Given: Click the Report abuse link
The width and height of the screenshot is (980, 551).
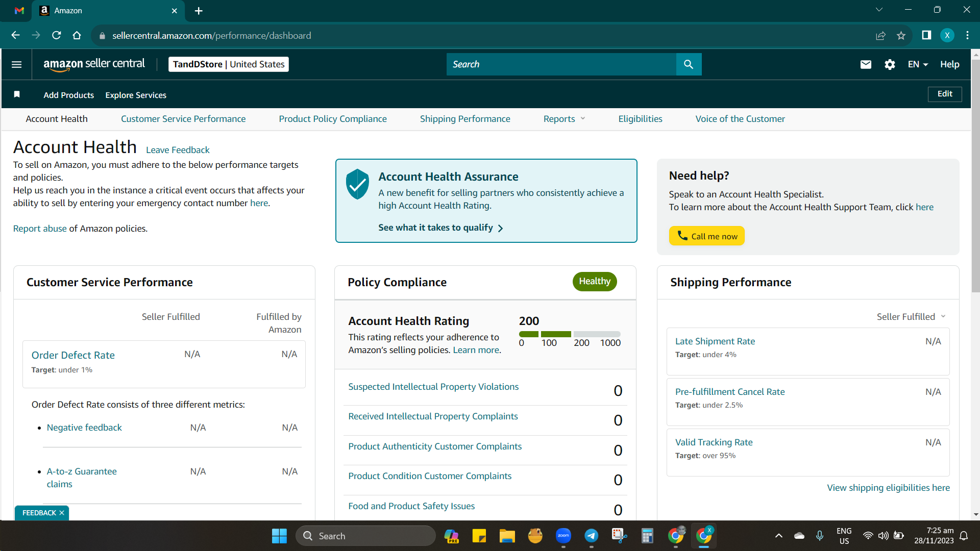Looking at the screenshot, I should tap(40, 229).
